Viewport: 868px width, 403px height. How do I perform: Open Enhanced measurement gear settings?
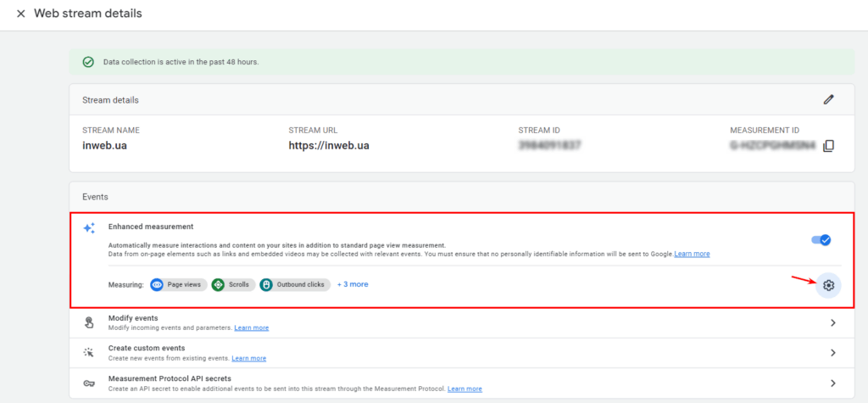828,285
